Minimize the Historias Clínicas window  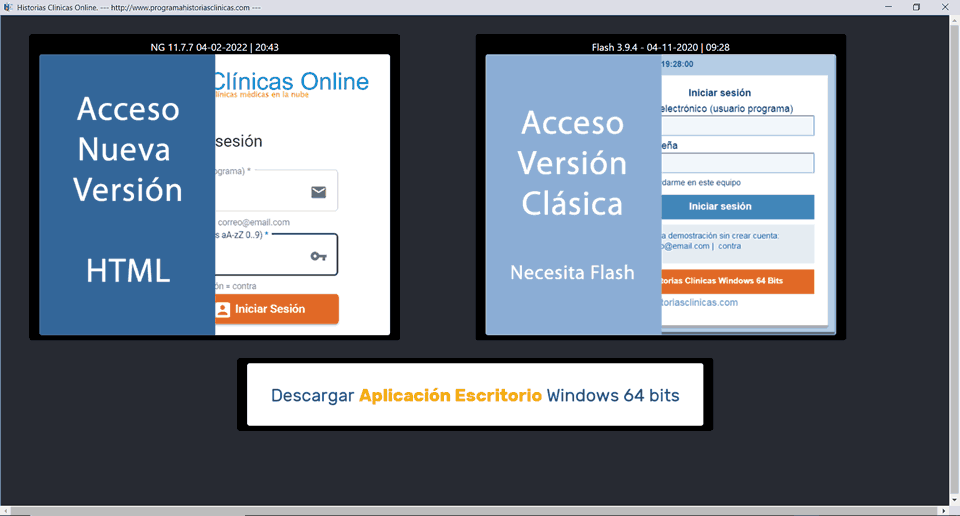[888, 7]
